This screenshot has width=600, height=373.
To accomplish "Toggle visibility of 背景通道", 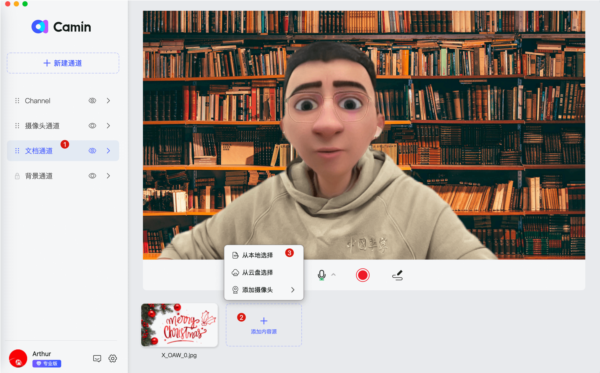I will coord(92,176).
